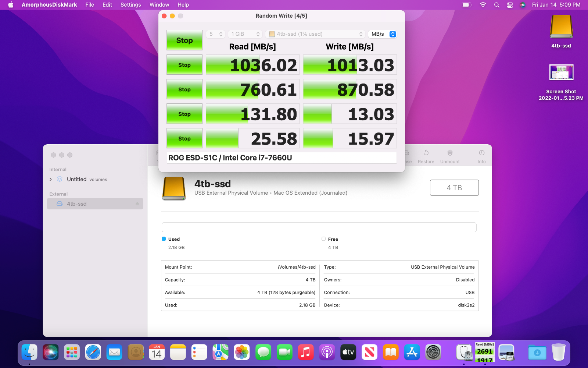This screenshot has height=368, width=588.
Task: Open Contacts from the Dock
Action: (136, 353)
